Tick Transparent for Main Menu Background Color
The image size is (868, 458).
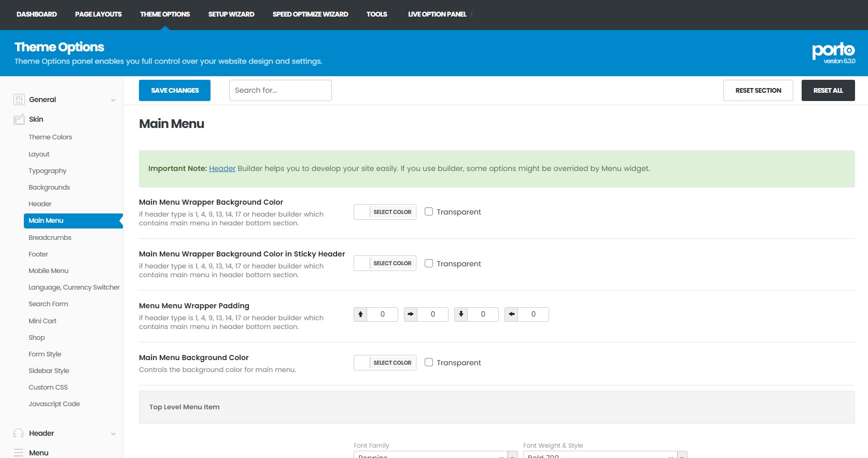[x=429, y=362]
